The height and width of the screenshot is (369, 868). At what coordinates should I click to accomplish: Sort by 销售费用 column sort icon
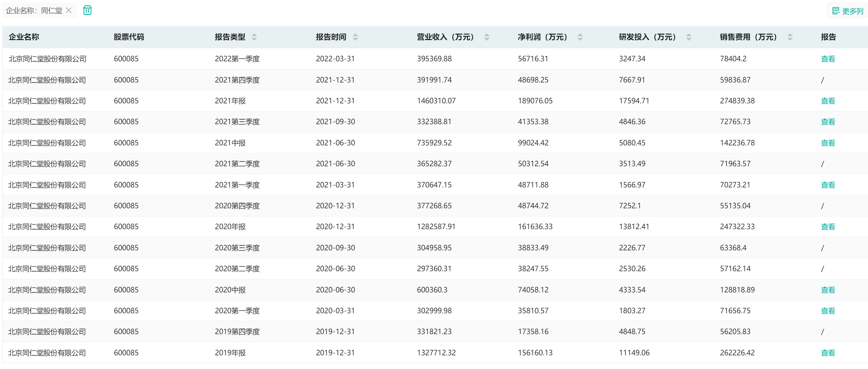pyautogui.click(x=790, y=37)
